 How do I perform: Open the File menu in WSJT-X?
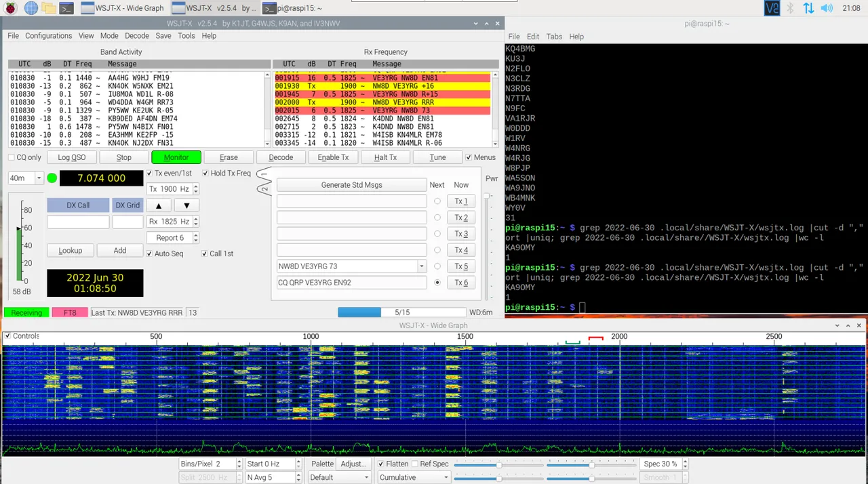(x=13, y=36)
